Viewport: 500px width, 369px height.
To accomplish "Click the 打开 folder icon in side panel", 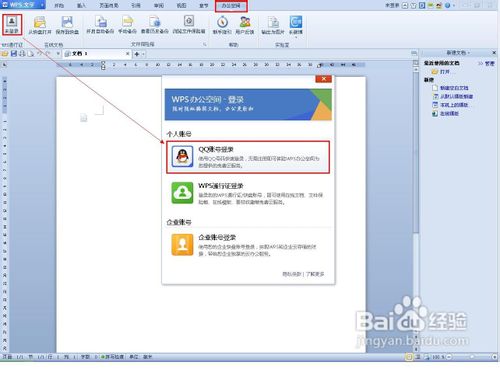I will coord(434,72).
